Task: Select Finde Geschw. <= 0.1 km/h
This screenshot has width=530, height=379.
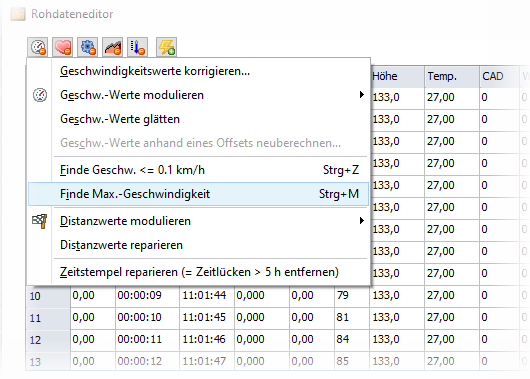Action: (x=198, y=170)
